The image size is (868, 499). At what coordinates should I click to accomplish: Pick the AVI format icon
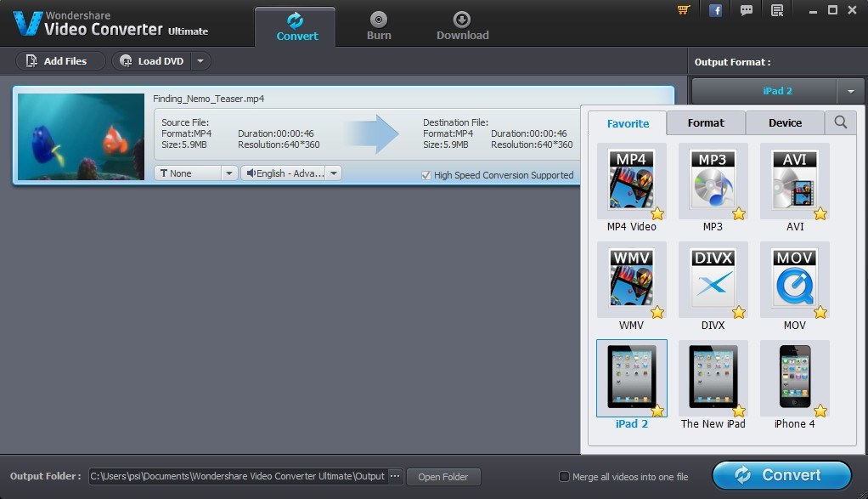coord(795,180)
